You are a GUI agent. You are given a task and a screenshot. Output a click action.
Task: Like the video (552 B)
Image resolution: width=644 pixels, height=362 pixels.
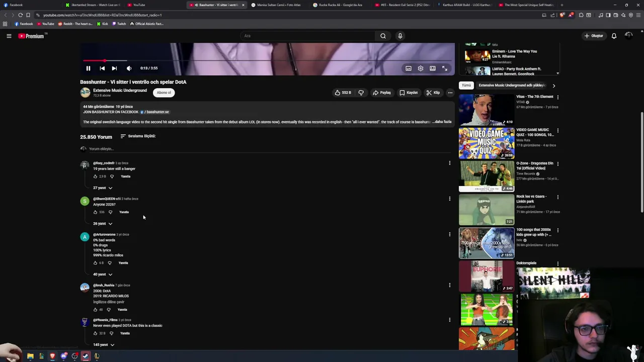coord(343,93)
